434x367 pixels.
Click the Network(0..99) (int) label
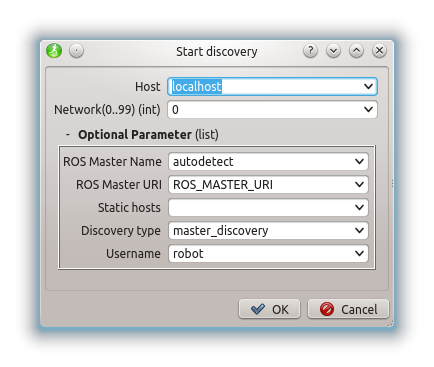click(x=107, y=110)
